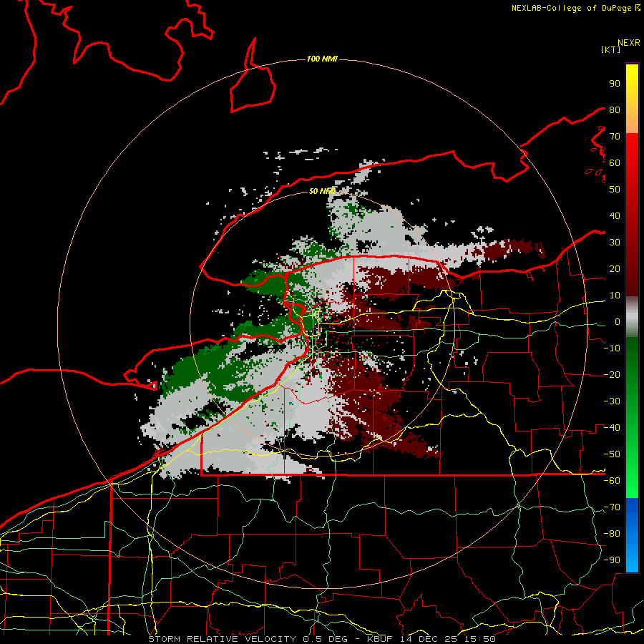Click the Storm Relative Velocity caption text
This screenshot has height=644, width=644.
pos(322,639)
